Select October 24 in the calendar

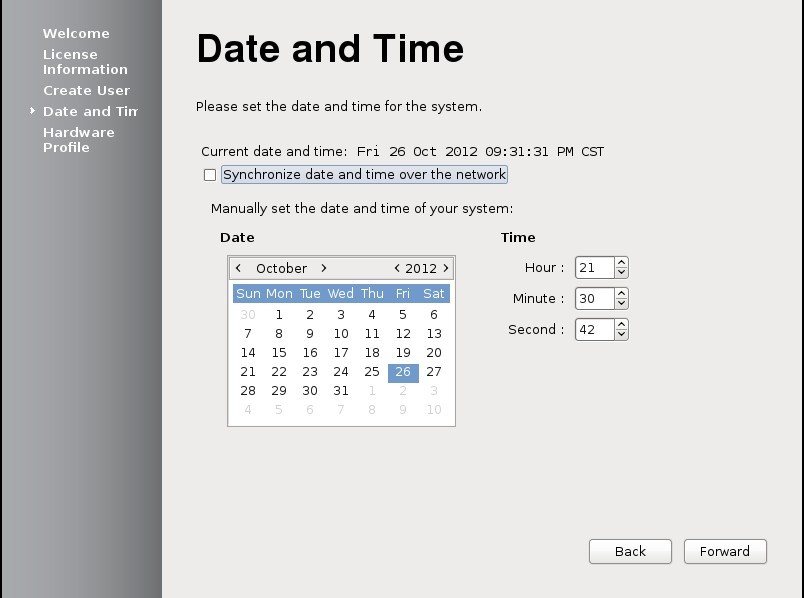341,372
